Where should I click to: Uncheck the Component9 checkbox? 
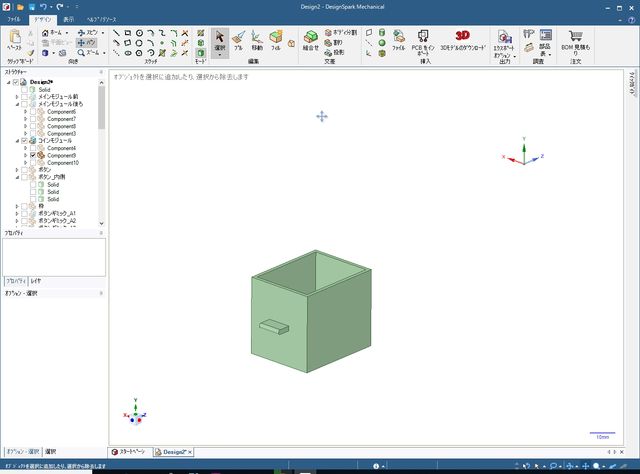click(x=33, y=155)
